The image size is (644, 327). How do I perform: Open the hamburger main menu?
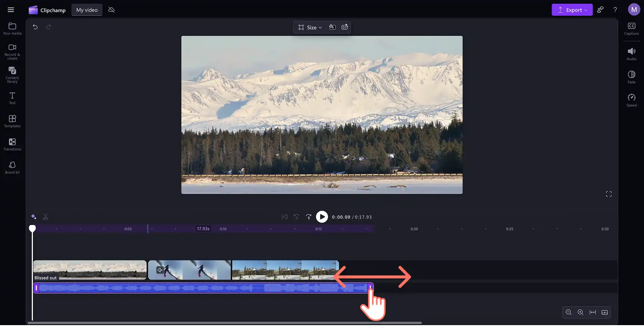[x=11, y=10]
